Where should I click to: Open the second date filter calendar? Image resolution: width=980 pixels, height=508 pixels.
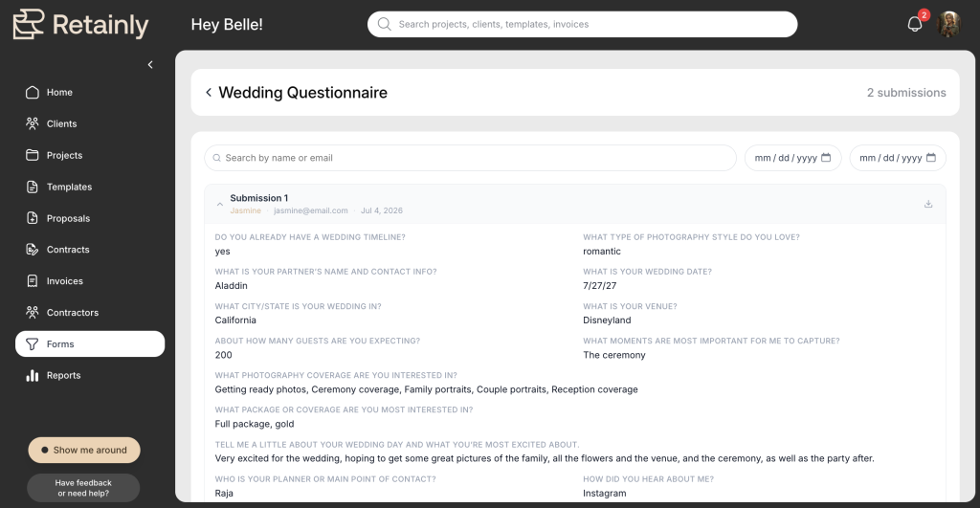[x=930, y=158]
